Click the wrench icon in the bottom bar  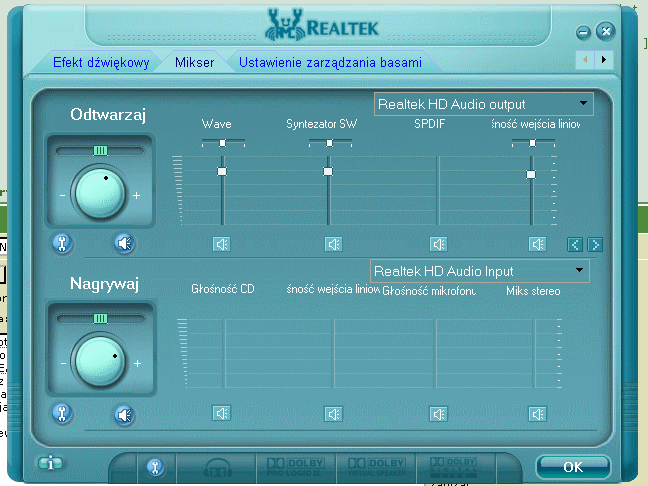click(x=155, y=467)
